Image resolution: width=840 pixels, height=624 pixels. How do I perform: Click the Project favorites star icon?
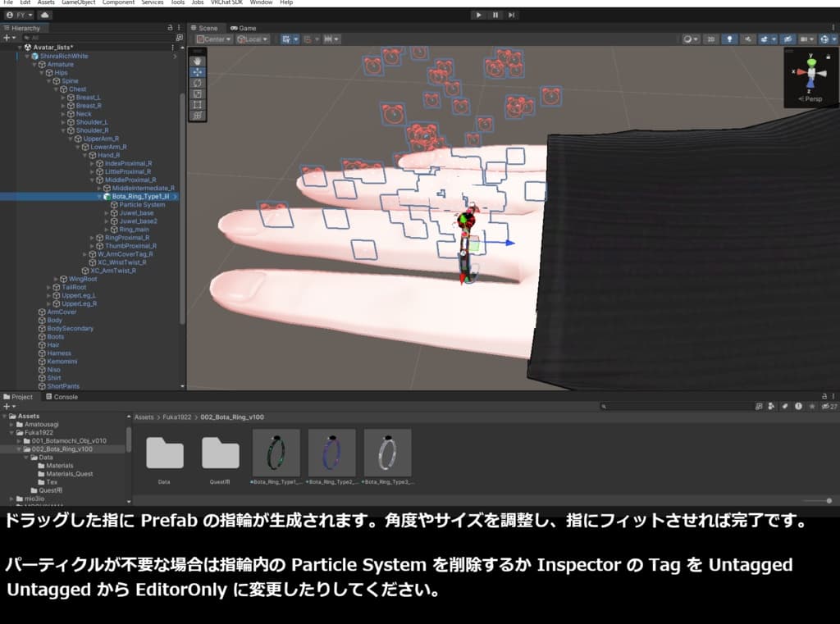coord(812,407)
